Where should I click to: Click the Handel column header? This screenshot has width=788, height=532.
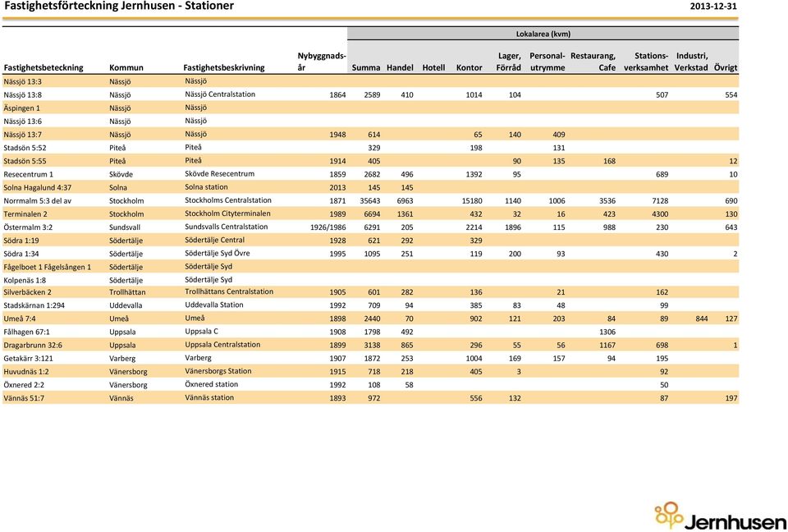[x=400, y=67]
